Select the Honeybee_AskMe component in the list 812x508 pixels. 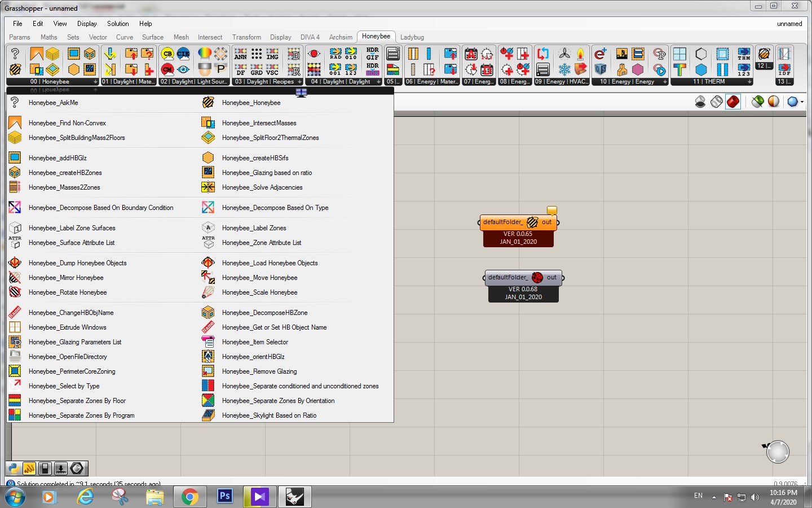54,103
